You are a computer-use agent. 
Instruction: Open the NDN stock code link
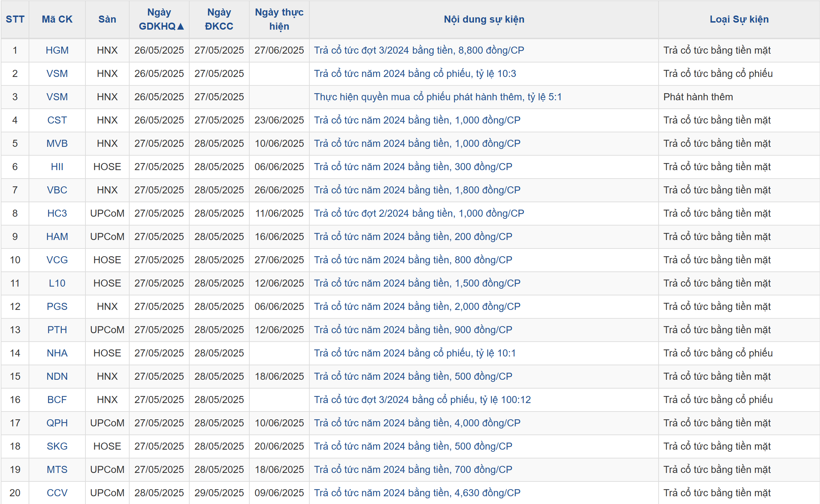[57, 377]
